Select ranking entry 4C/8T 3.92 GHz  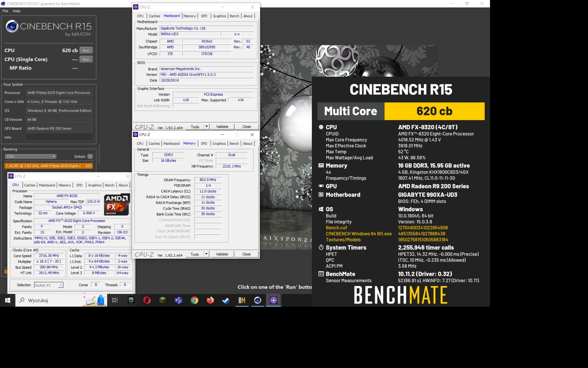tap(48, 166)
